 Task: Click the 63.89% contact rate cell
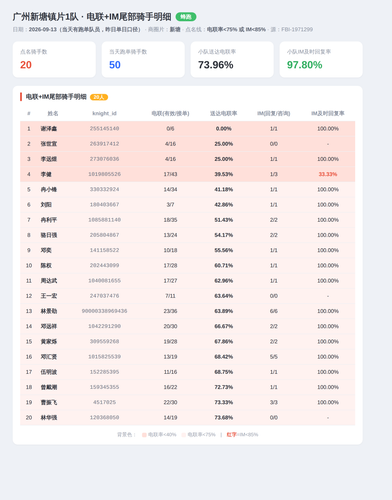(x=223, y=311)
